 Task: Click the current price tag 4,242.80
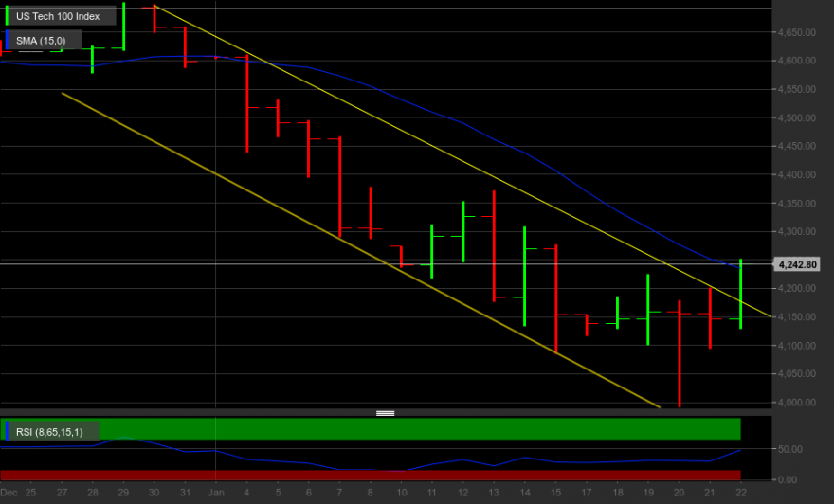(797, 264)
